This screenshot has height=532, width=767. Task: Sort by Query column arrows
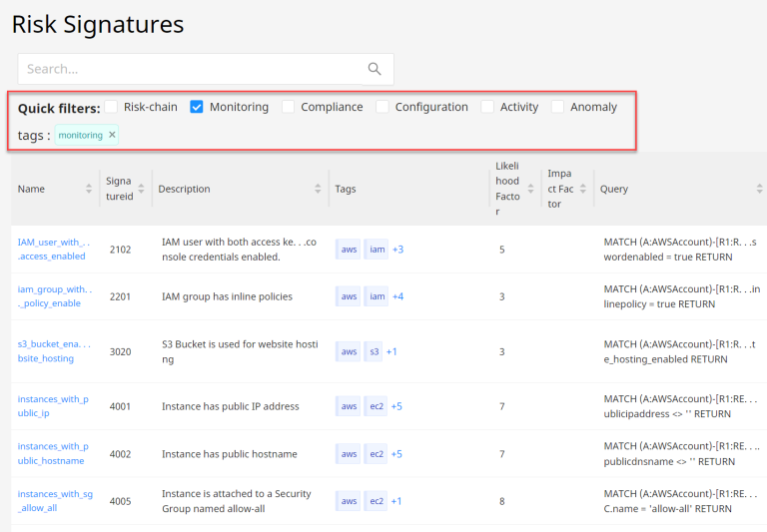point(759,189)
